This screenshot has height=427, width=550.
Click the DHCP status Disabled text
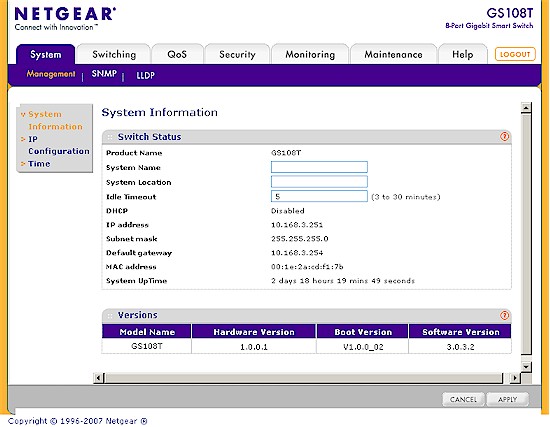[288, 211]
